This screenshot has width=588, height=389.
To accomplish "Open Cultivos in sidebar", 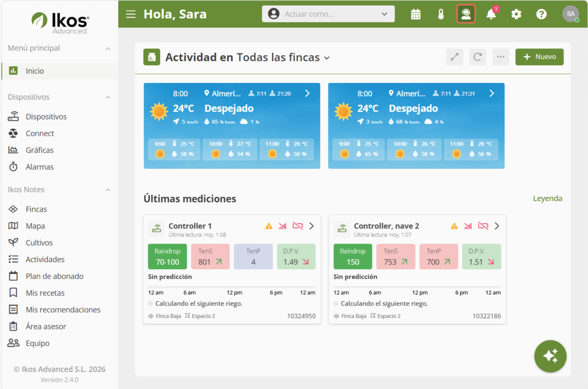I will click(60, 243).
